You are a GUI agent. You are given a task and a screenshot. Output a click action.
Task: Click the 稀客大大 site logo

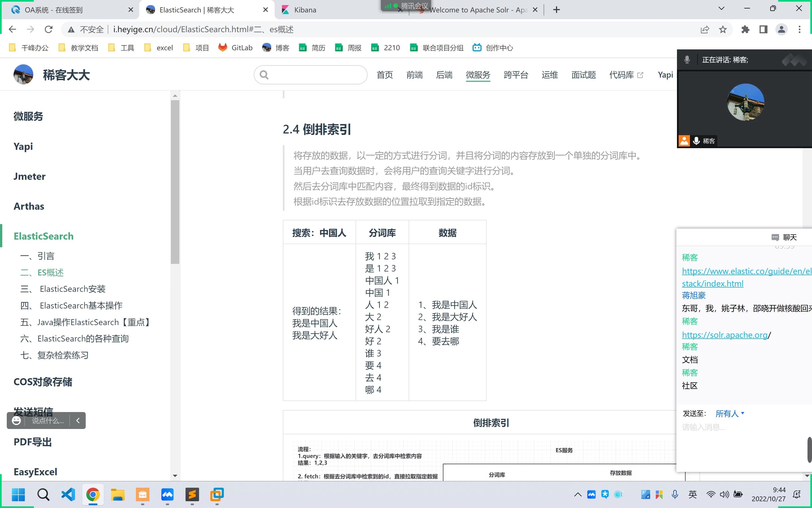click(x=52, y=75)
